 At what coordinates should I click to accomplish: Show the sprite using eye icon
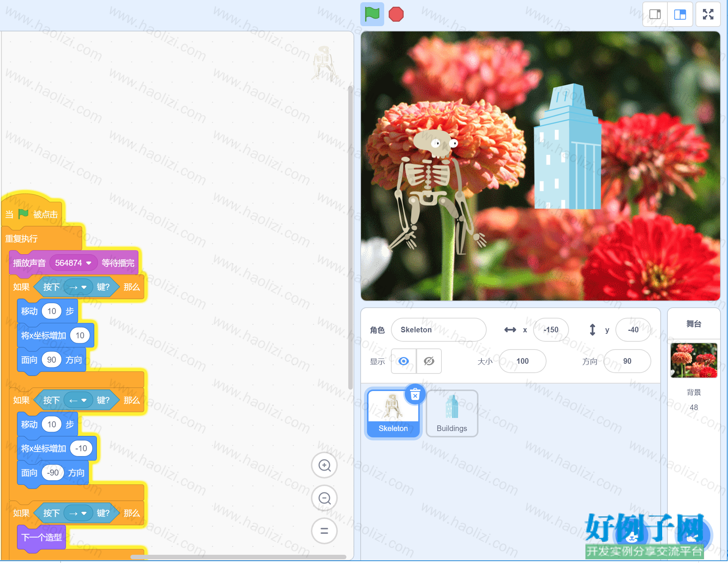(x=404, y=361)
